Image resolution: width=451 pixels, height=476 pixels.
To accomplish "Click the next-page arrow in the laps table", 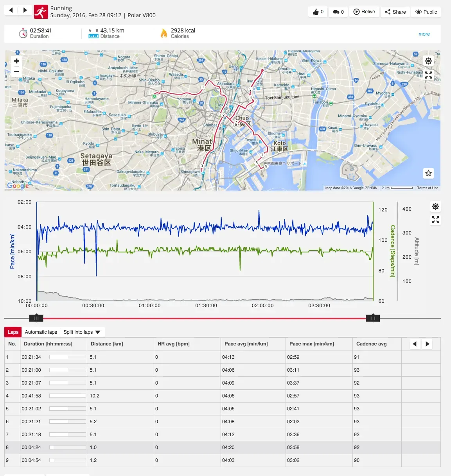I will point(427,344).
